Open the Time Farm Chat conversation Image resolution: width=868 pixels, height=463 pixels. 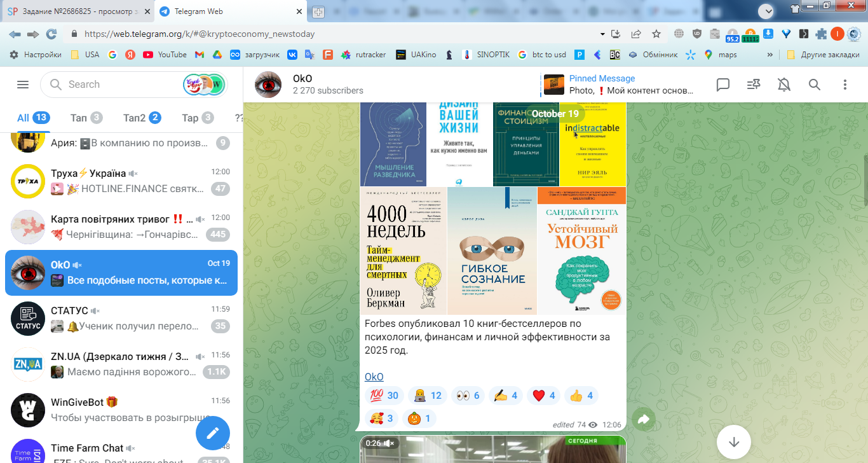(x=121, y=451)
